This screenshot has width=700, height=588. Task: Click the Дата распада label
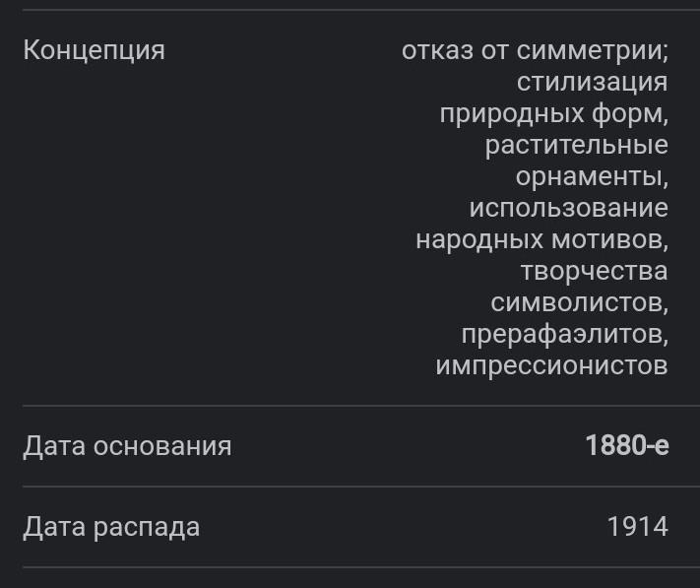point(111,527)
